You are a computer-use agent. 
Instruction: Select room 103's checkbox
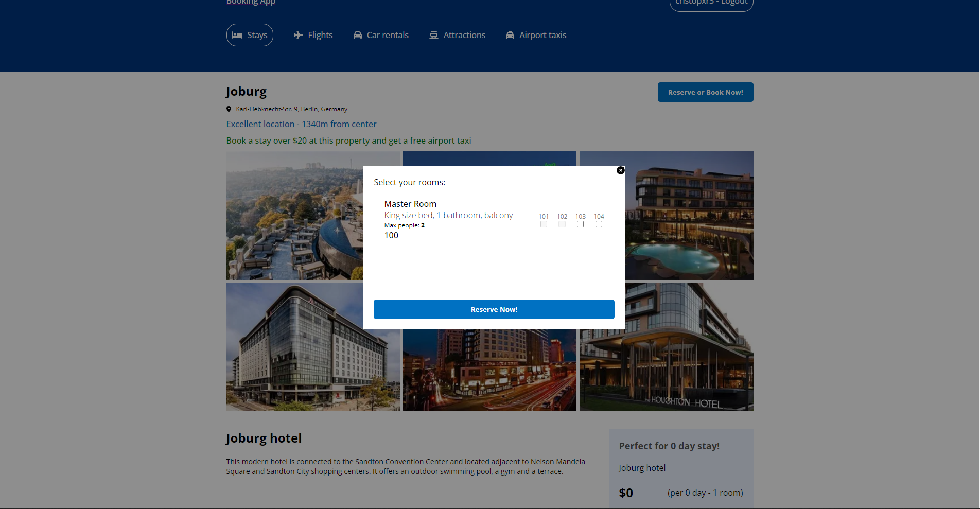[581, 224]
